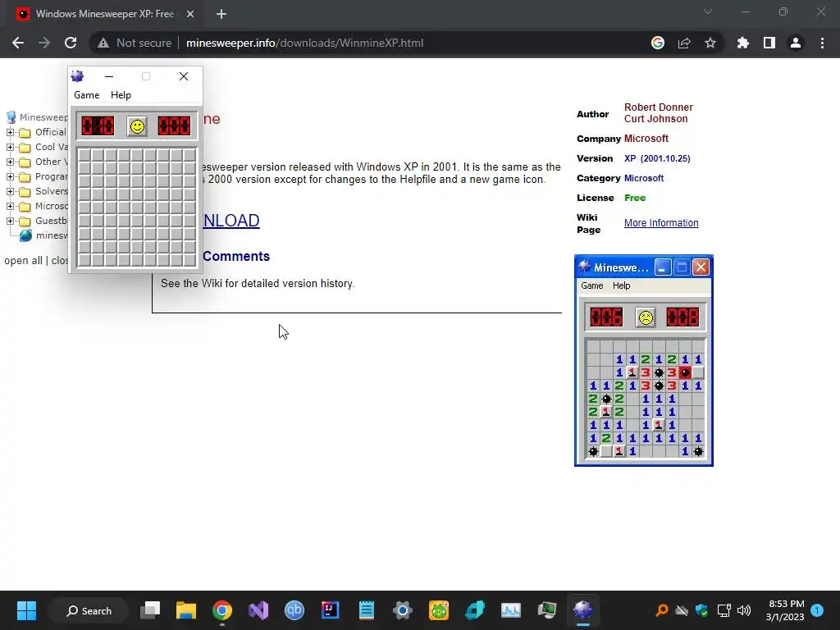Click the volume icon in system tray

pyautogui.click(x=743, y=610)
